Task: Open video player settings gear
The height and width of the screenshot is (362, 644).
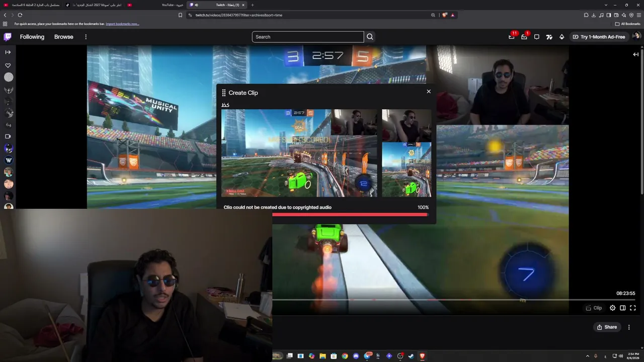Action: pyautogui.click(x=612, y=308)
